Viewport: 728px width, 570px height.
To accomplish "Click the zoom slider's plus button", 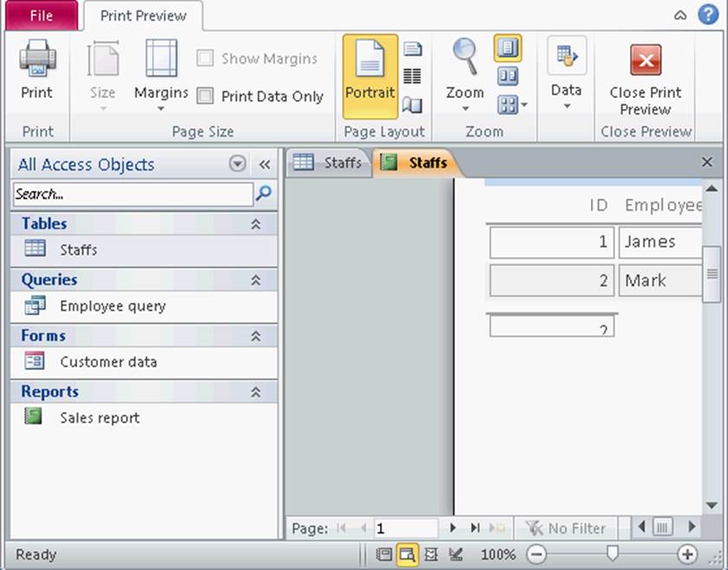I will [x=687, y=554].
